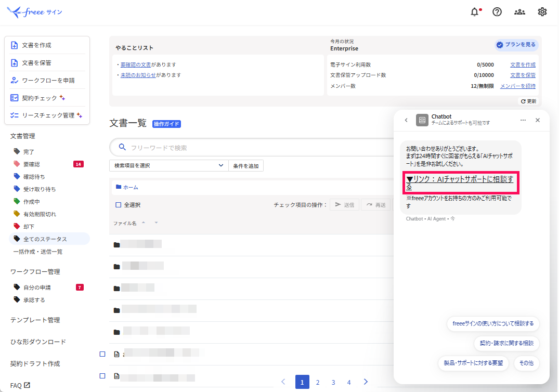Tick the 全選択 checkbox
The image size is (559, 392).
[x=119, y=205]
